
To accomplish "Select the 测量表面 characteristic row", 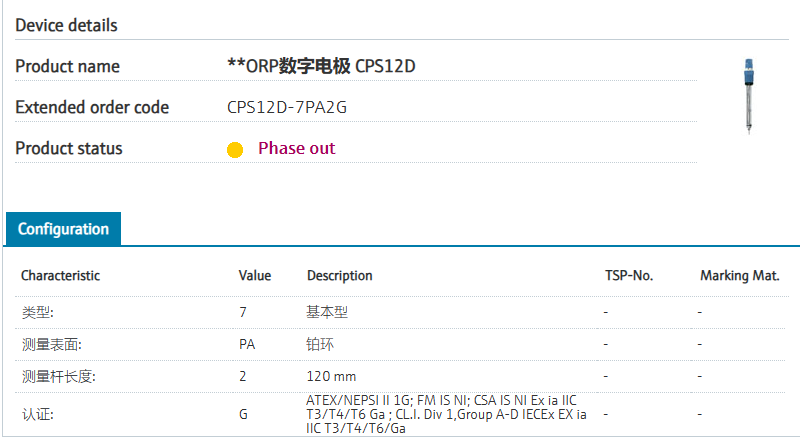I will tap(400, 345).
